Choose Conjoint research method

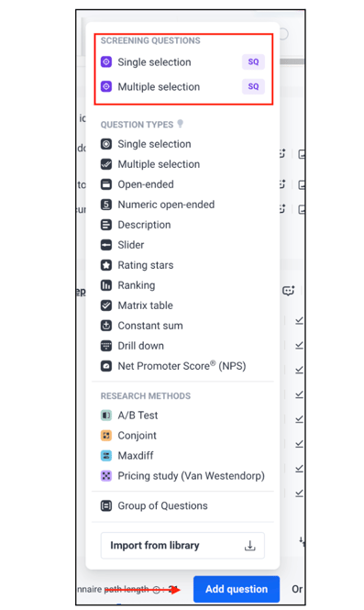point(128,436)
